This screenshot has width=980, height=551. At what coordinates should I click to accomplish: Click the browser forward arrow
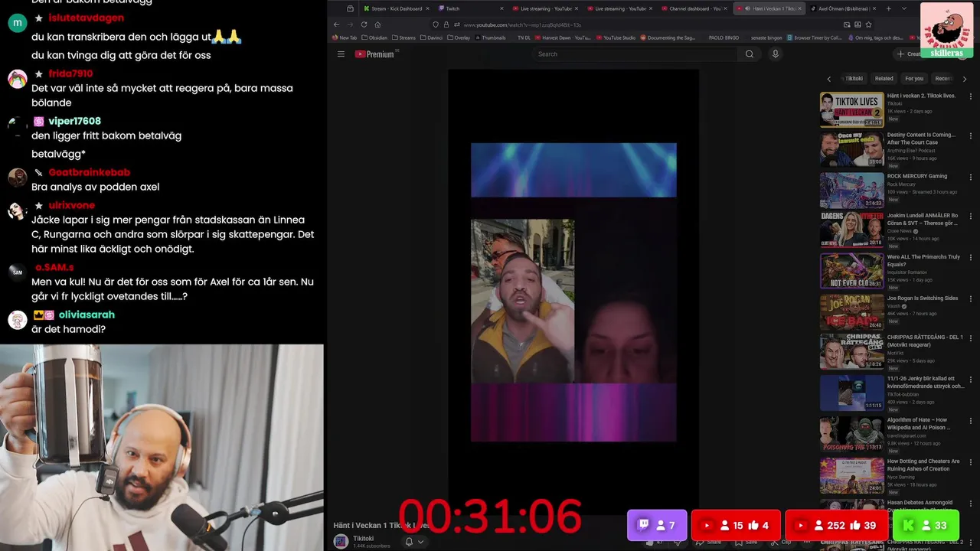click(x=349, y=24)
